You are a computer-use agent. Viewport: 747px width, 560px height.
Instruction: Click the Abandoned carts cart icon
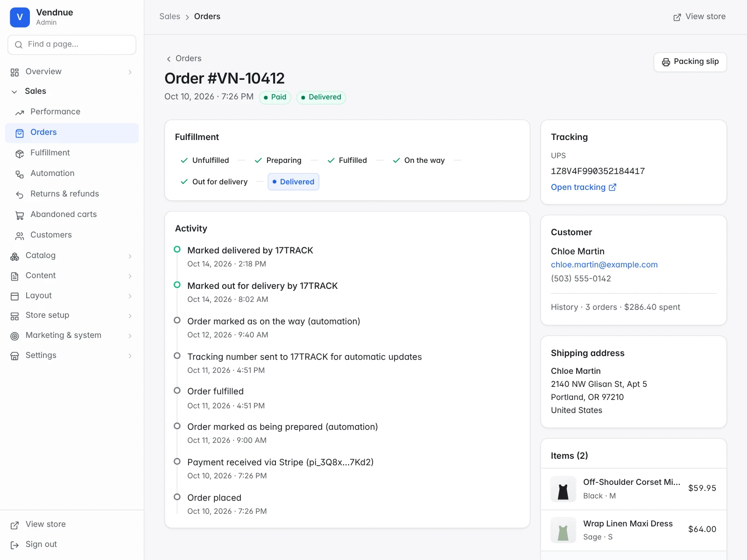20,215
